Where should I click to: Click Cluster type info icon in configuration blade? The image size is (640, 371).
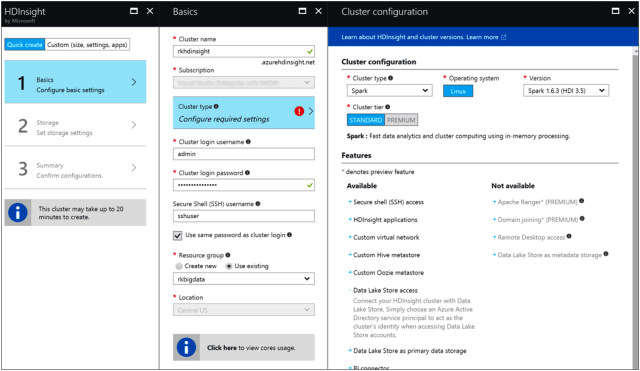click(391, 78)
